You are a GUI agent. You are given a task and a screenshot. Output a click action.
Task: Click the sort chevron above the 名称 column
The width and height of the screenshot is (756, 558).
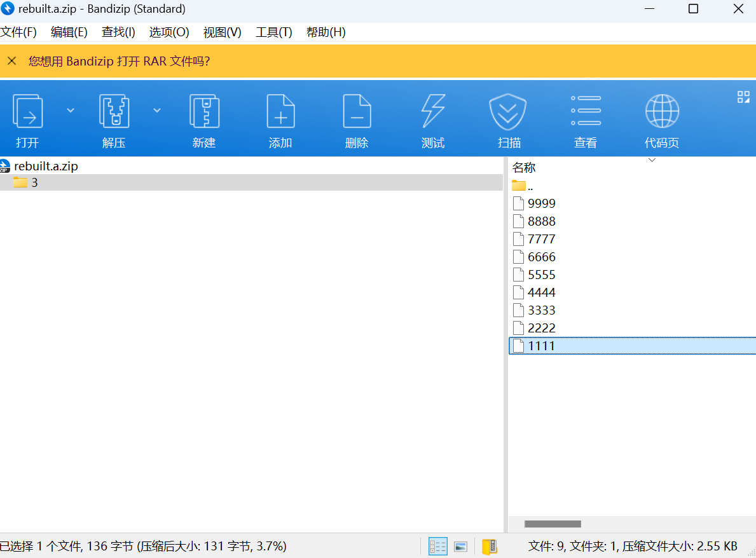pos(652,160)
